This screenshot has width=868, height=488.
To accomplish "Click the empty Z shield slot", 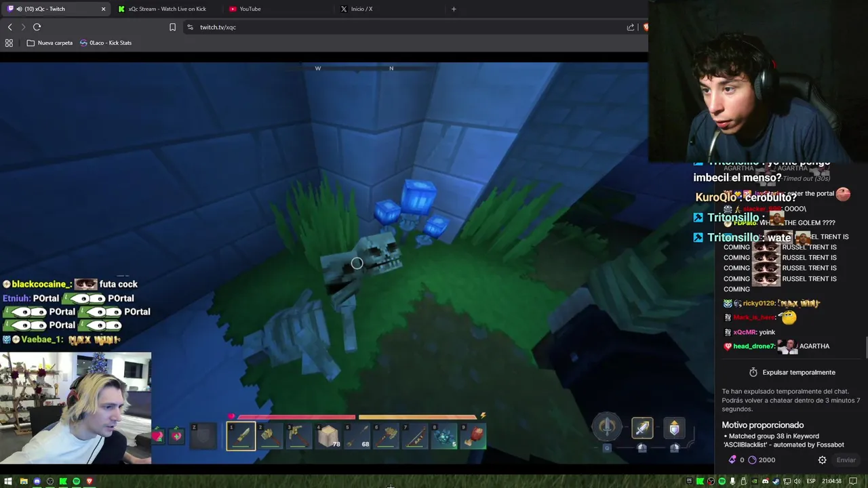I will coord(202,436).
